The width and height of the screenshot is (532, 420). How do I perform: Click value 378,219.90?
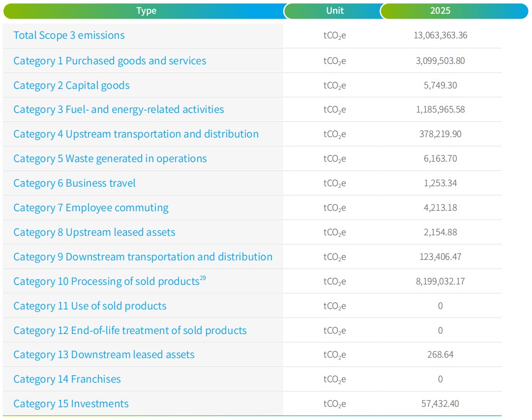[x=440, y=134]
